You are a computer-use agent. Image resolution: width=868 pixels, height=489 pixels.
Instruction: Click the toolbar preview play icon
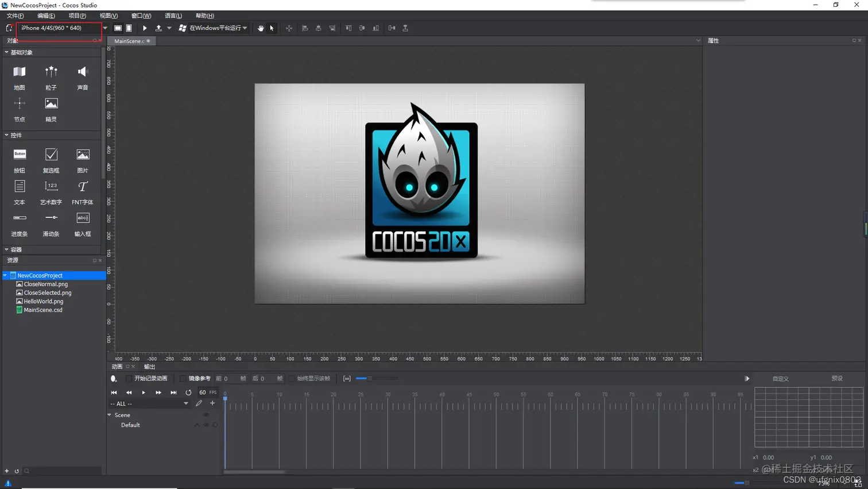tap(145, 28)
